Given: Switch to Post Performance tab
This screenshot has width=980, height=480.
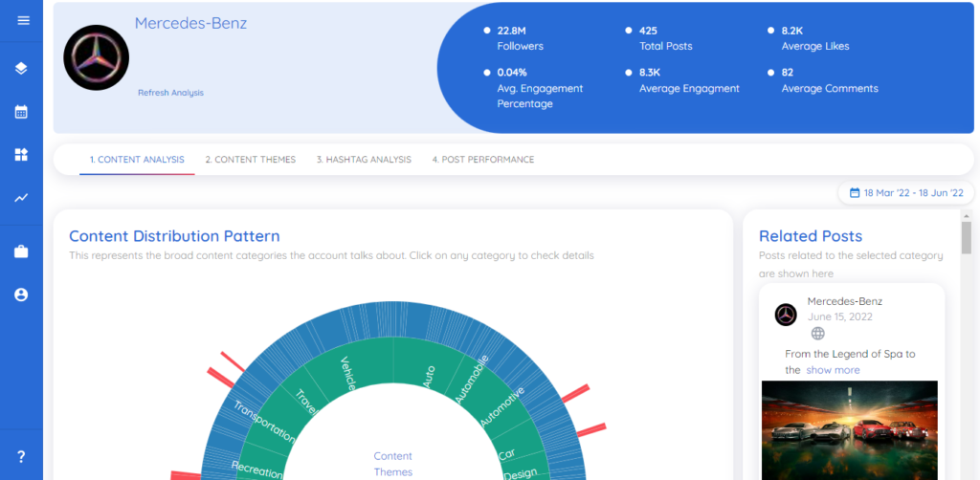Looking at the screenshot, I should (483, 159).
